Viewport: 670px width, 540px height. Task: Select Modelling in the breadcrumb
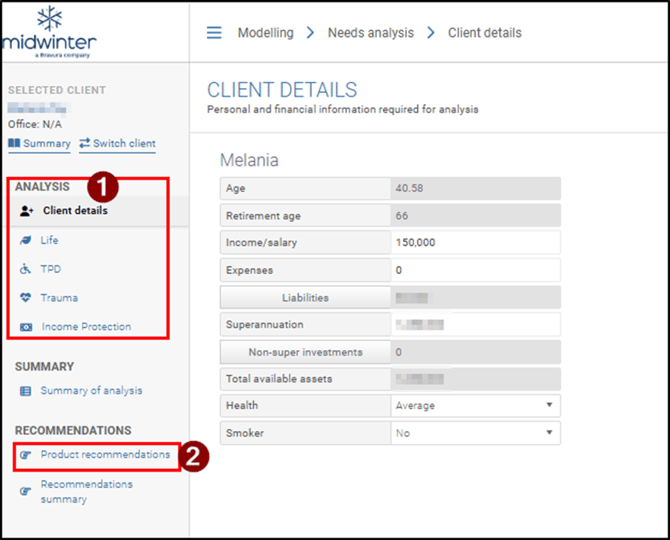coord(265,33)
